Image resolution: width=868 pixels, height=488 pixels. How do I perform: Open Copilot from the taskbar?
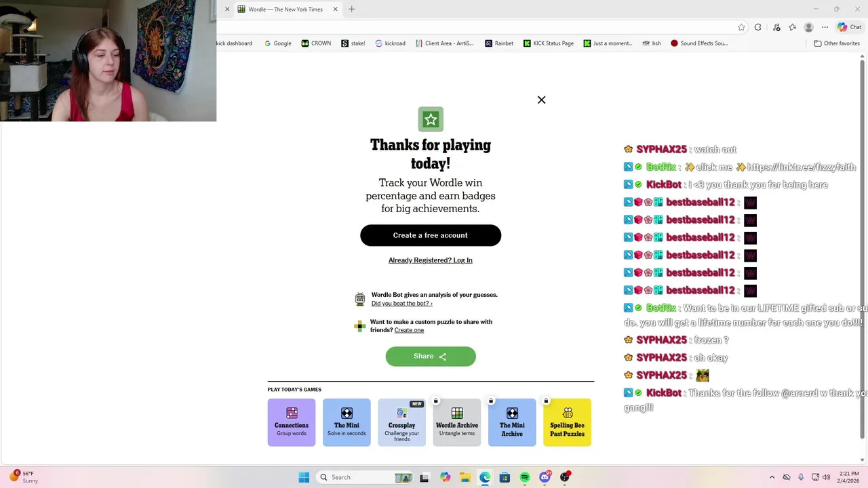point(445,477)
